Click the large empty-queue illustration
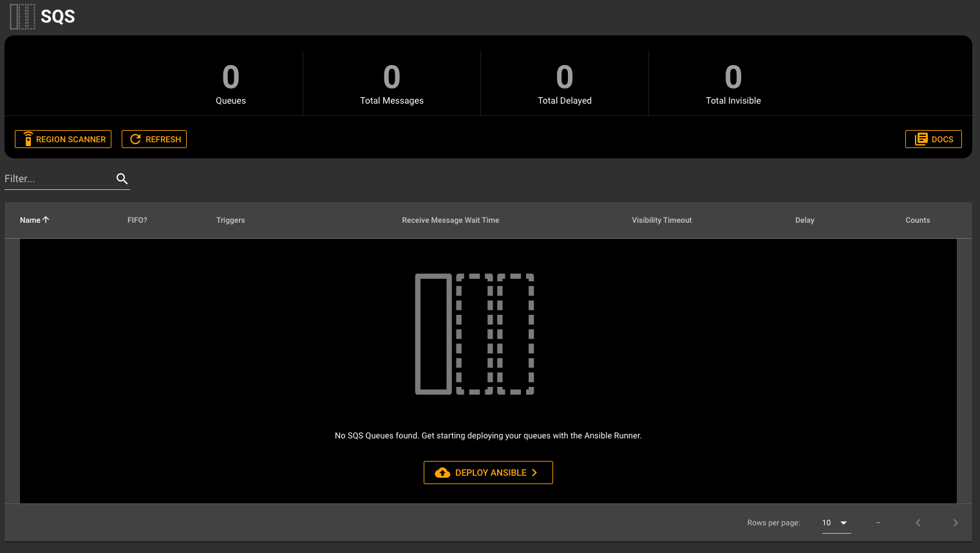 point(475,334)
